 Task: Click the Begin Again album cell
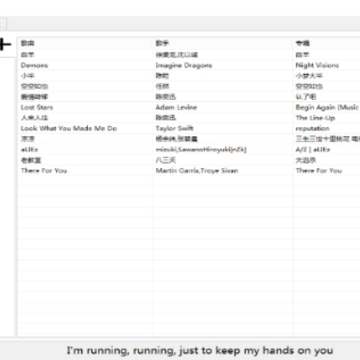[327, 107]
